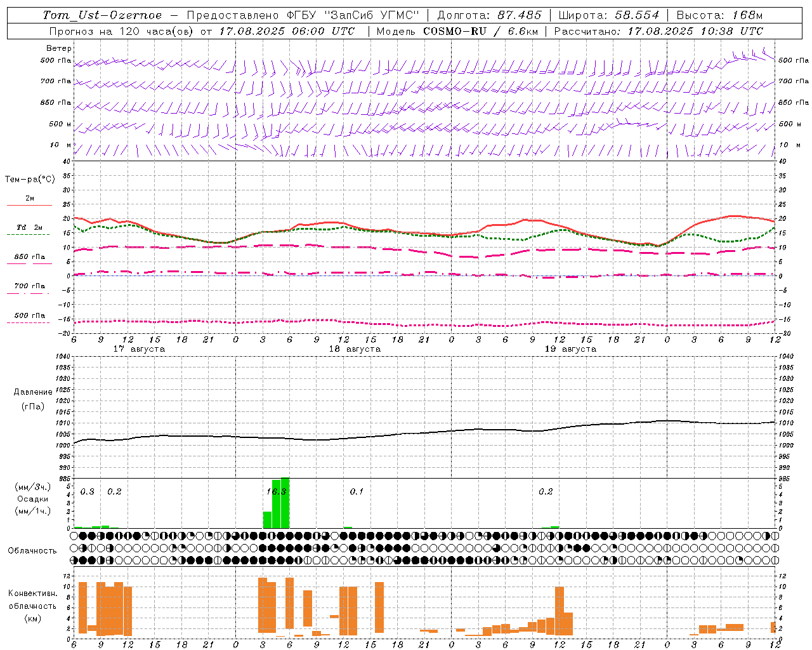
Task: Click the (мм/3ч.) precipitation unit label
Action: pos(33,487)
